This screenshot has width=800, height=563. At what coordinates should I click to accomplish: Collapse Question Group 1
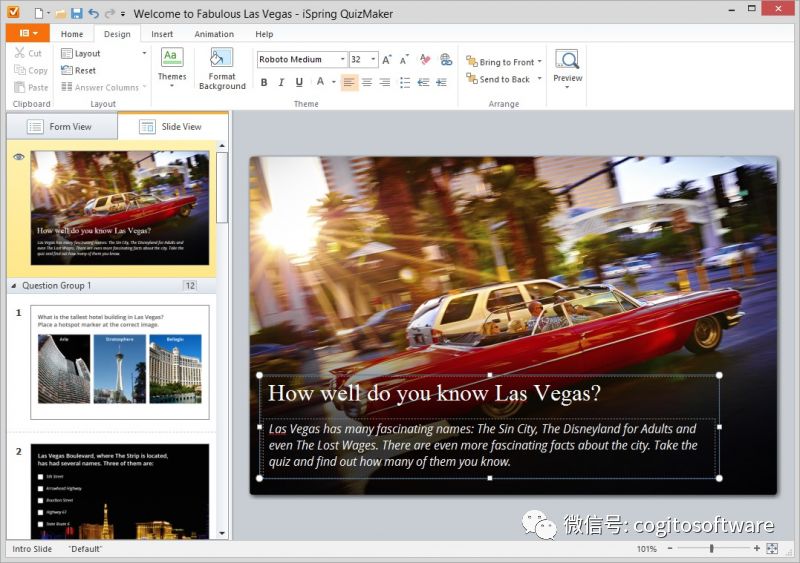tap(14, 286)
